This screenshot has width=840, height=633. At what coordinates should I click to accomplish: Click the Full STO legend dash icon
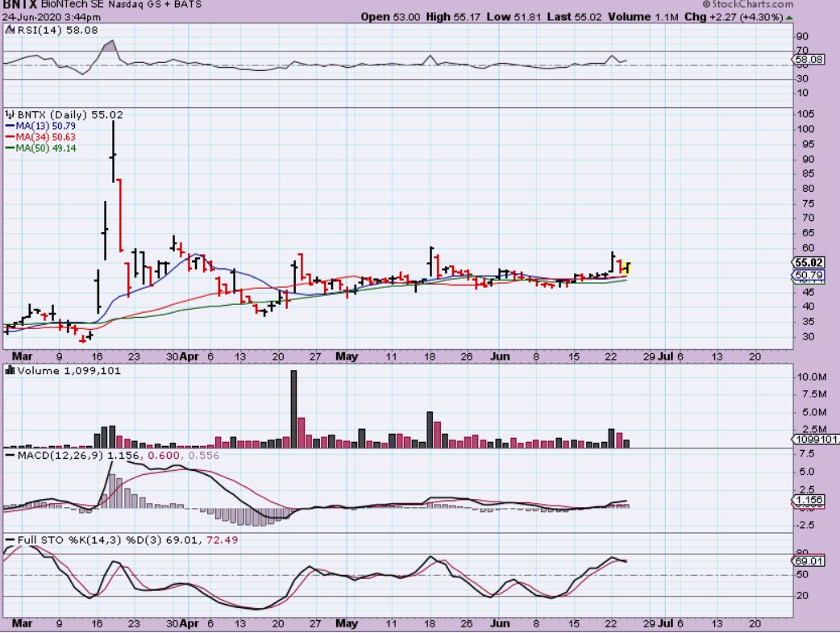point(9,539)
